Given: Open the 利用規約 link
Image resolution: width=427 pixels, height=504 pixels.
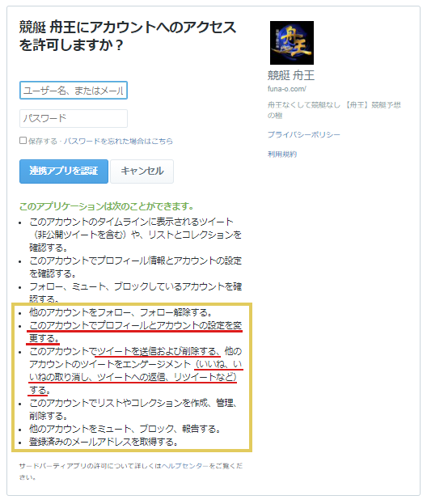Looking at the screenshot, I should [282, 155].
